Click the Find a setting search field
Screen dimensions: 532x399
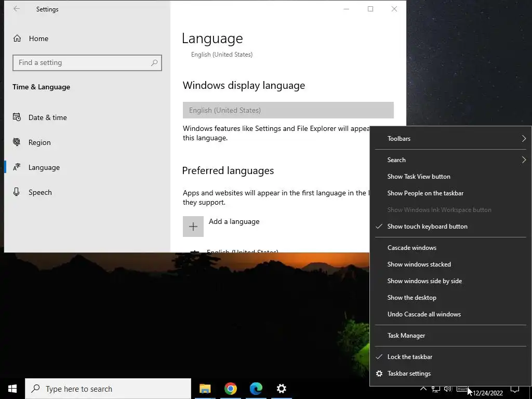point(87,63)
